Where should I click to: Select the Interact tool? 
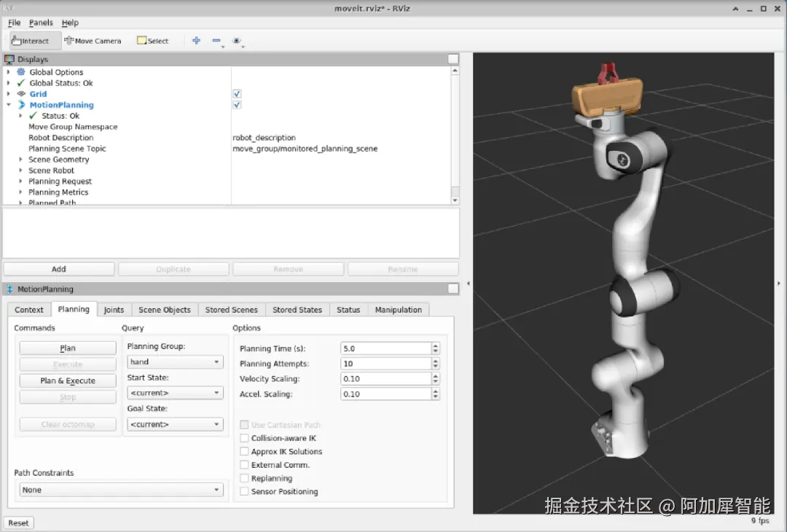35,41
